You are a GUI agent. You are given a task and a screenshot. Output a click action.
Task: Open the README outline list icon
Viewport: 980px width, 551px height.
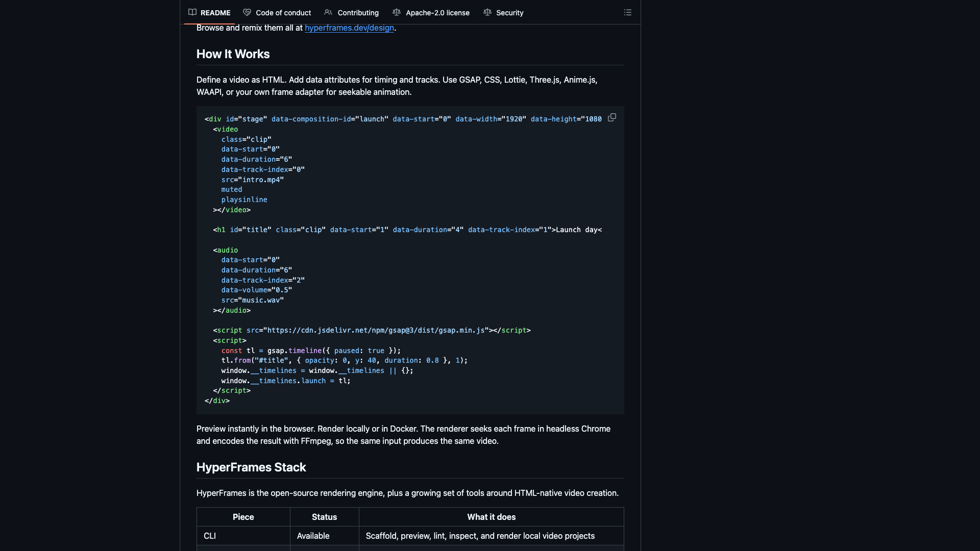(x=628, y=12)
